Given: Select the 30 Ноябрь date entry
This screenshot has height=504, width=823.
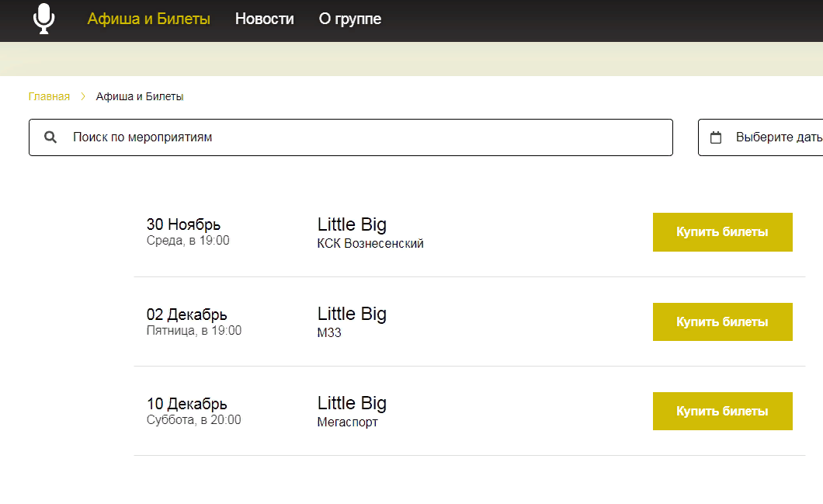Looking at the screenshot, I should pos(184,224).
